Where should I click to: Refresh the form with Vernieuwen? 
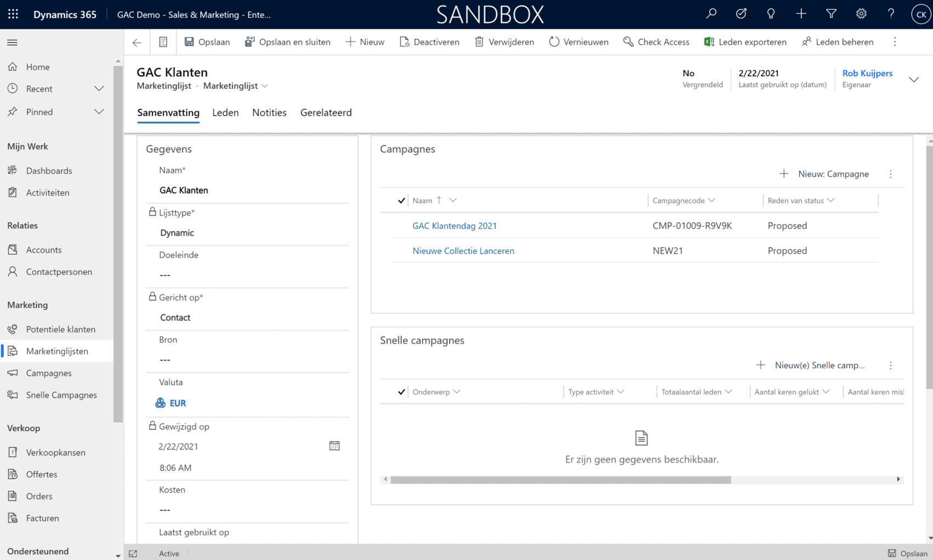(578, 42)
